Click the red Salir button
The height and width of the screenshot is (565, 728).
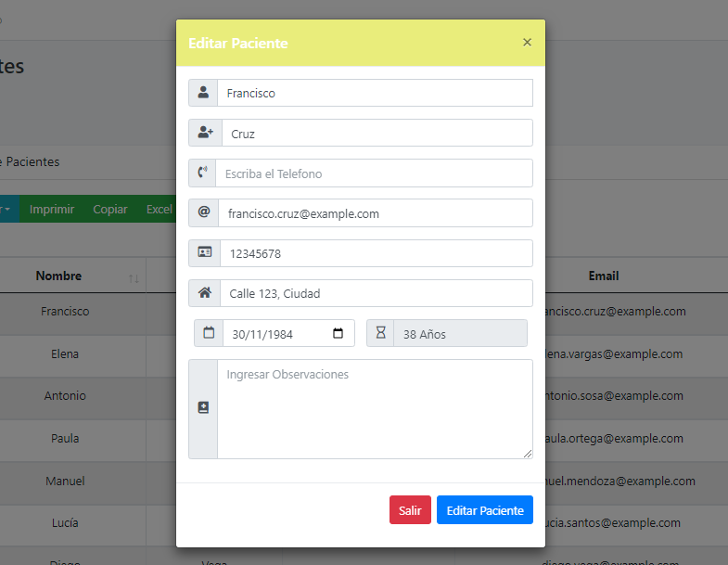(410, 509)
